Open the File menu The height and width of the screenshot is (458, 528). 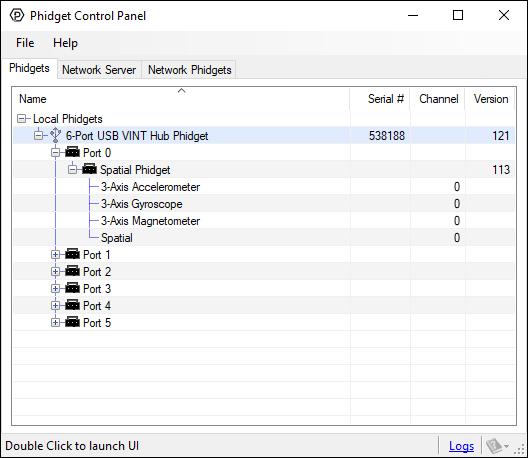tap(25, 43)
